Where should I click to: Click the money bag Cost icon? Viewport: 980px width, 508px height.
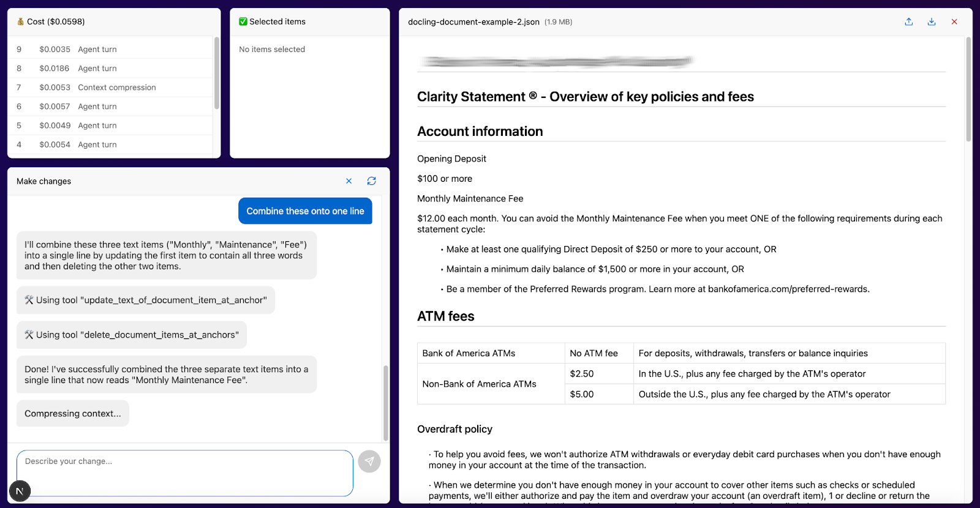pos(20,21)
